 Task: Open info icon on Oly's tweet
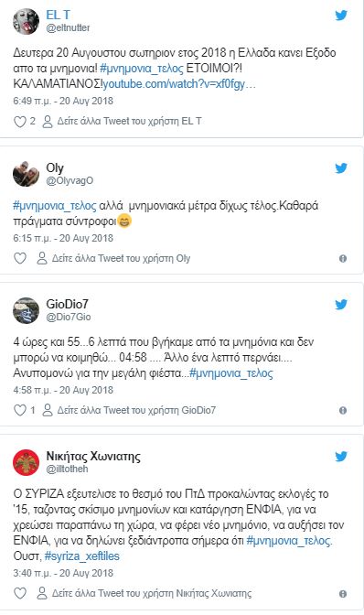343,258
